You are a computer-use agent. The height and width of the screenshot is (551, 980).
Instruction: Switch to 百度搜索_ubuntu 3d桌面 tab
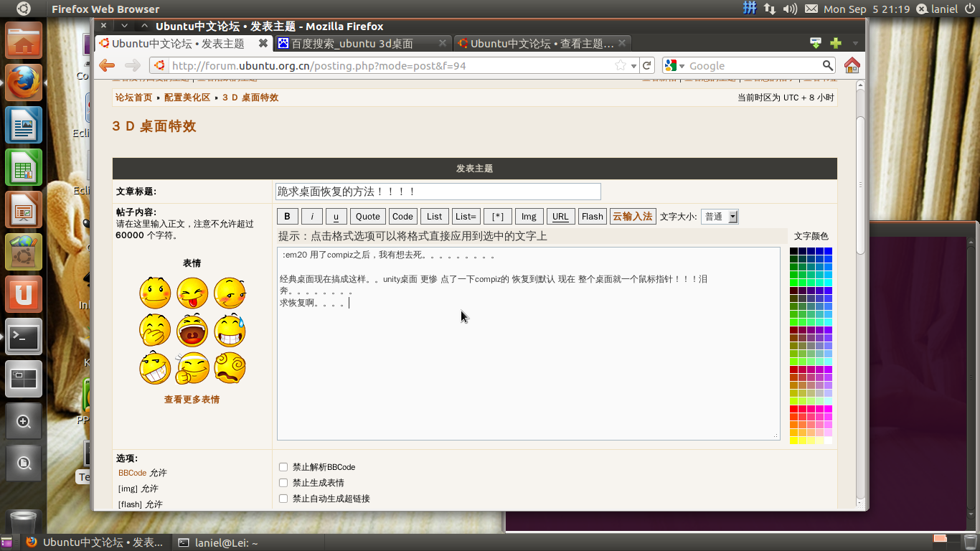[x=364, y=43]
